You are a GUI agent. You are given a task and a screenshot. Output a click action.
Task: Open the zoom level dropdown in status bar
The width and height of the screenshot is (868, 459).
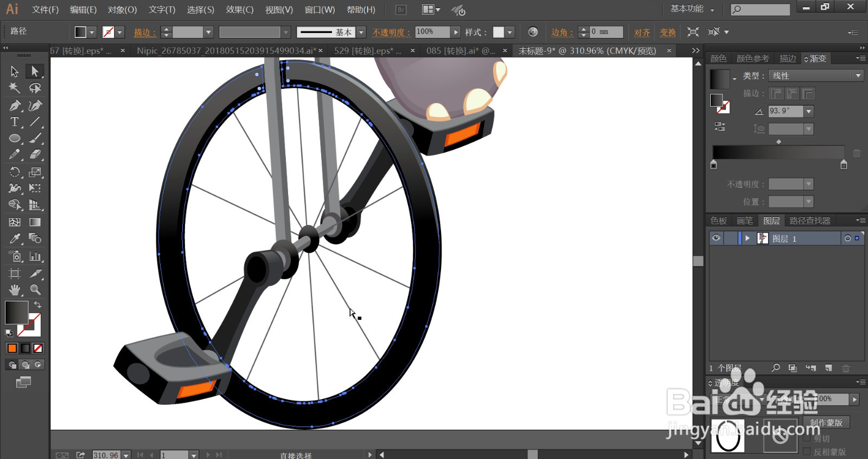[x=126, y=455]
